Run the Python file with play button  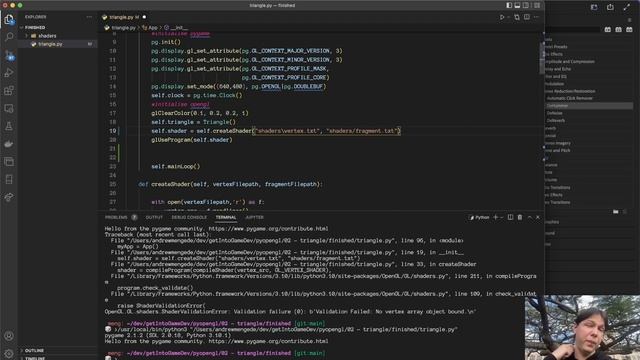click(502, 17)
